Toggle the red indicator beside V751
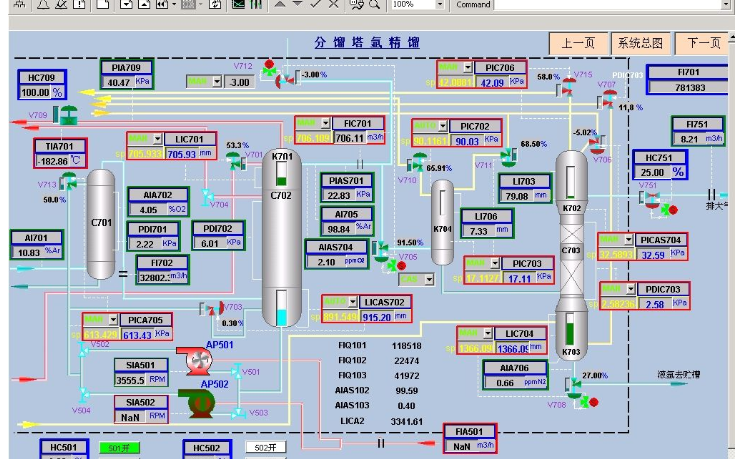Viewport: 735px width, 459px height. click(673, 210)
